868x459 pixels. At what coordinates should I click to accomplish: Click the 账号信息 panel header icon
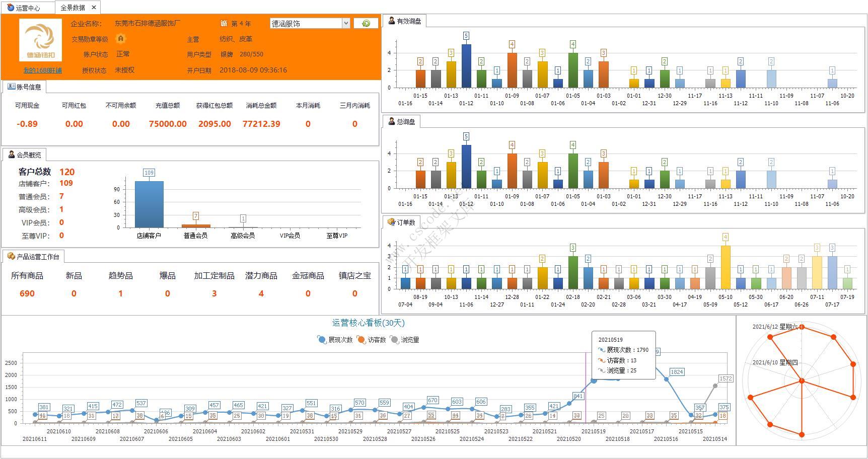[11, 87]
